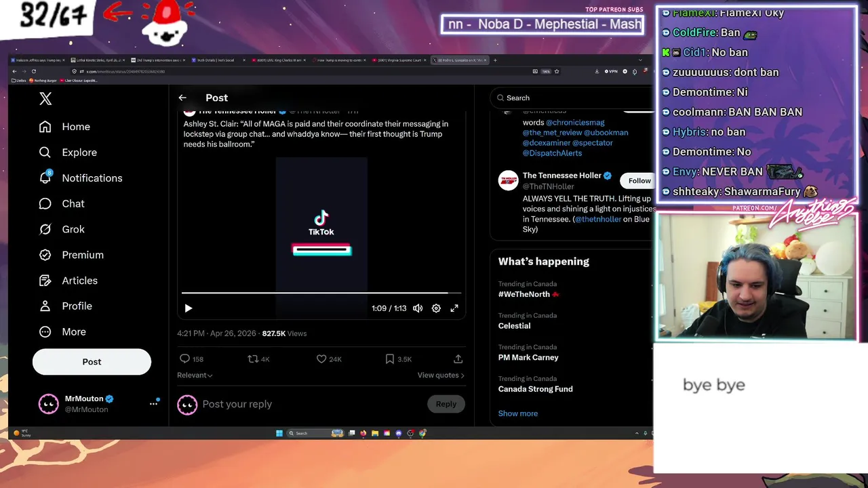Click the Reply button
868x488 pixels.
[x=446, y=404]
